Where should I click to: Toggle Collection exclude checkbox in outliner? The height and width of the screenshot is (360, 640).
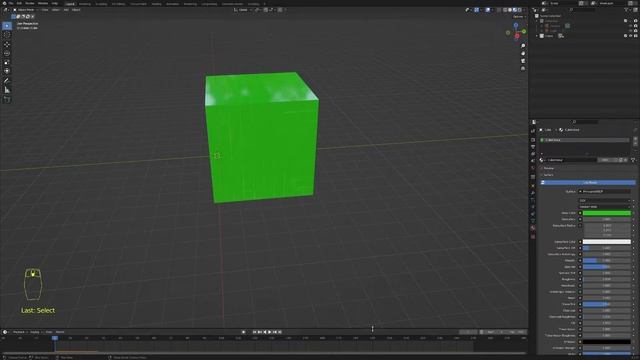point(626,21)
